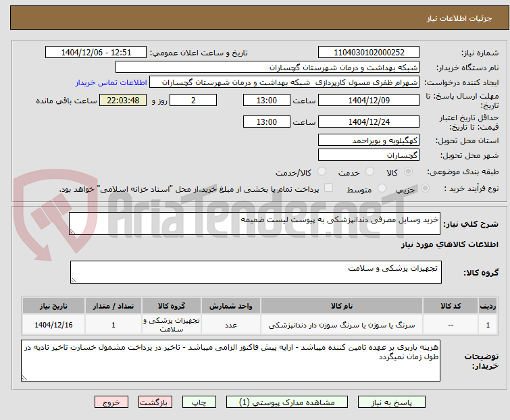Click the نام دستگاه خریدار field
The height and width of the screenshot is (420, 510).
point(267,68)
